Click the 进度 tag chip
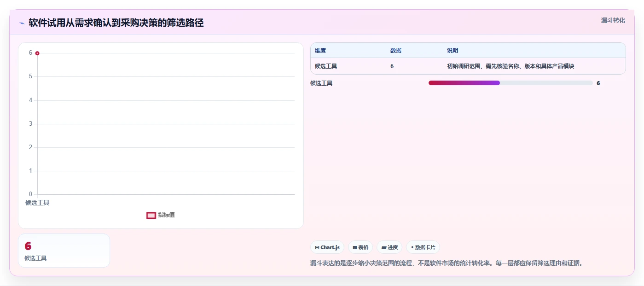The width and height of the screenshot is (644, 286). pos(389,247)
